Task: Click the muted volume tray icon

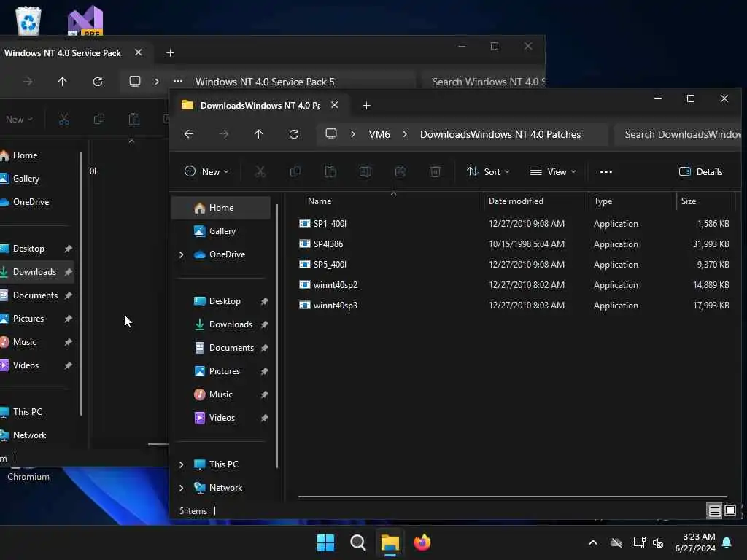Action: 659,542
